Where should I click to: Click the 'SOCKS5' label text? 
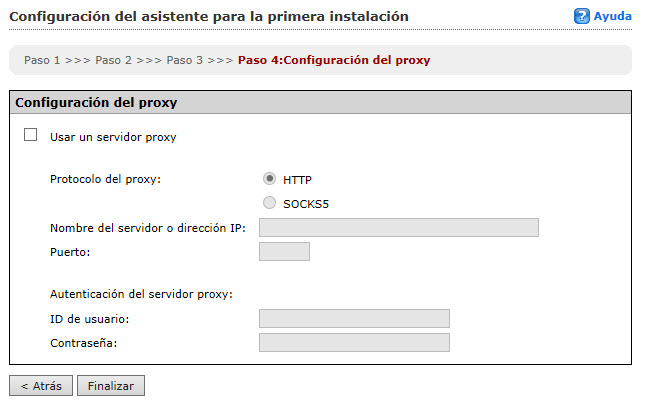(306, 204)
